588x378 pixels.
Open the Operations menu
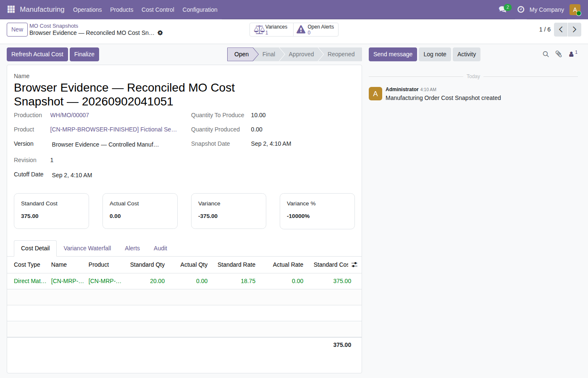[x=87, y=10]
